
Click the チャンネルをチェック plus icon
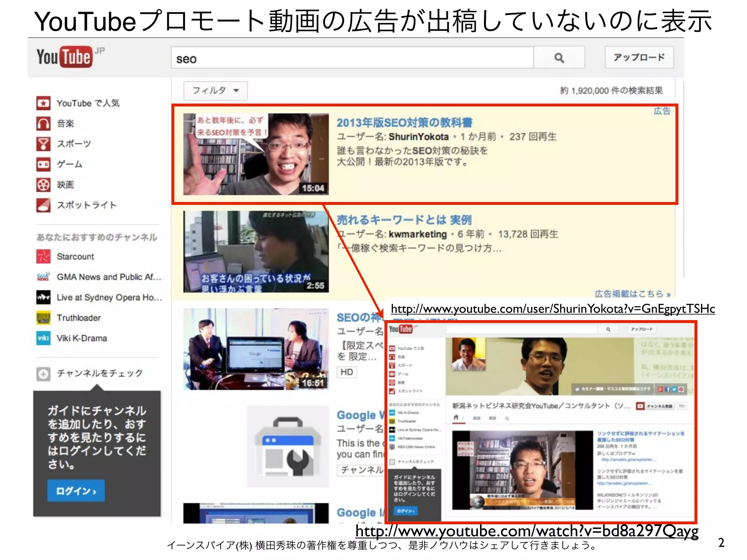pyautogui.click(x=43, y=374)
